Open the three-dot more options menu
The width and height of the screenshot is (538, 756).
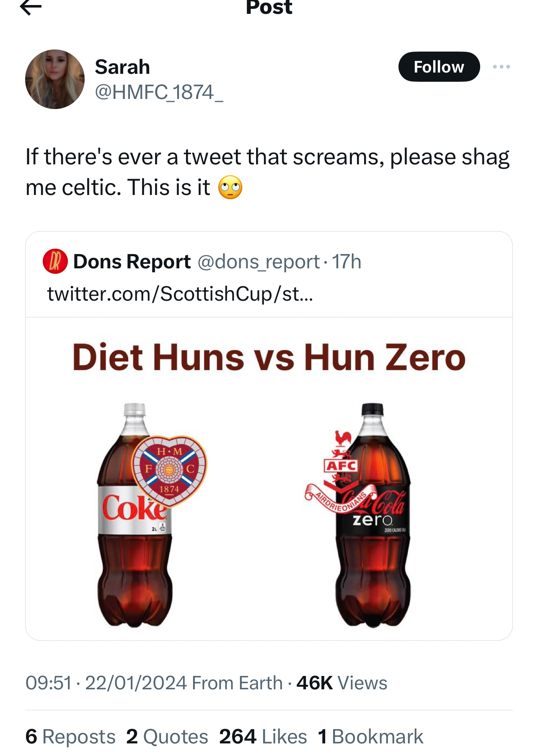[x=501, y=67]
